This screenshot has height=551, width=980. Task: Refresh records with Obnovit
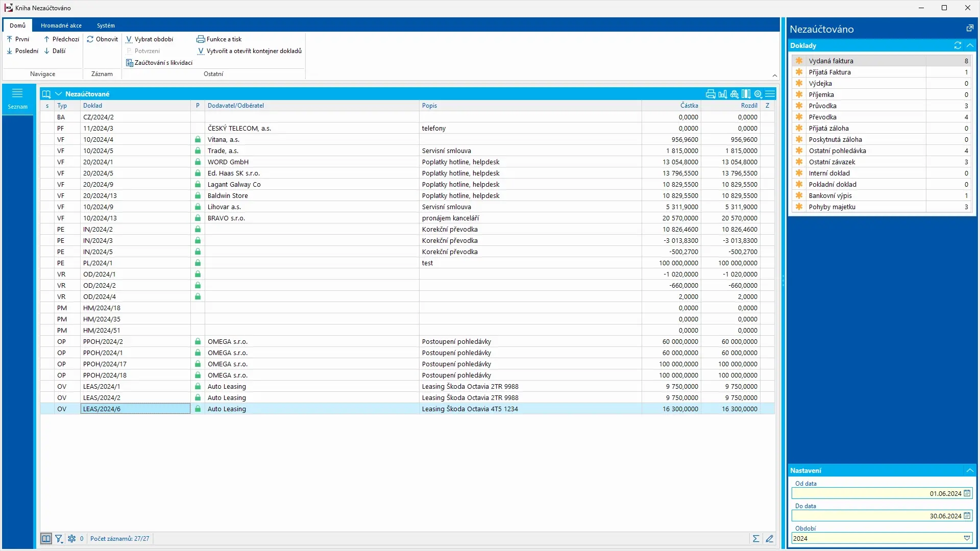click(102, 39)
